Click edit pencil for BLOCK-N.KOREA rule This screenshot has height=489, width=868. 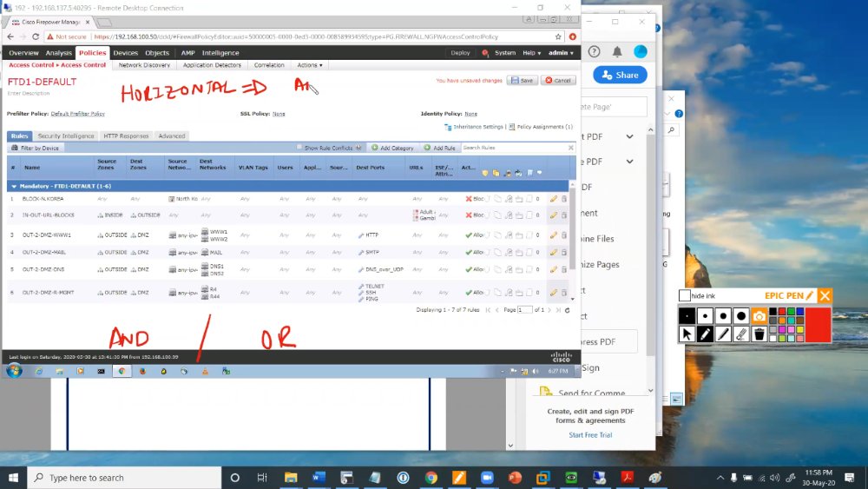[553, 199]
